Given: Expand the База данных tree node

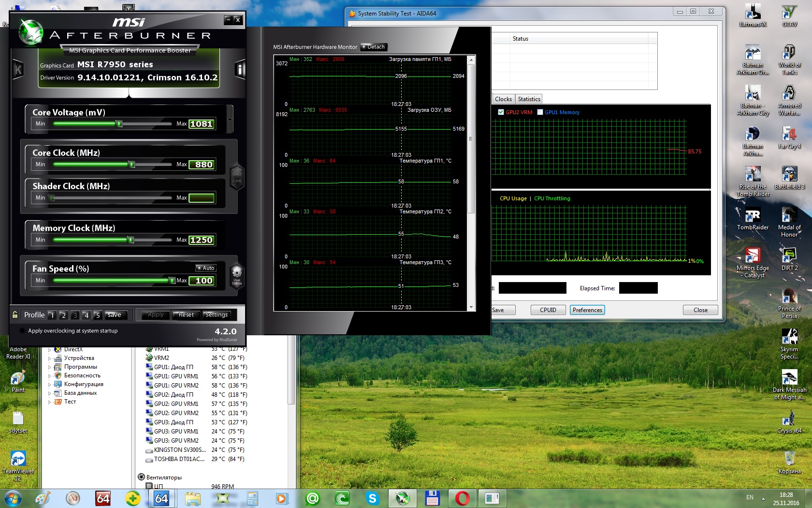Looking at the screenshot, I should coord(49,393).
